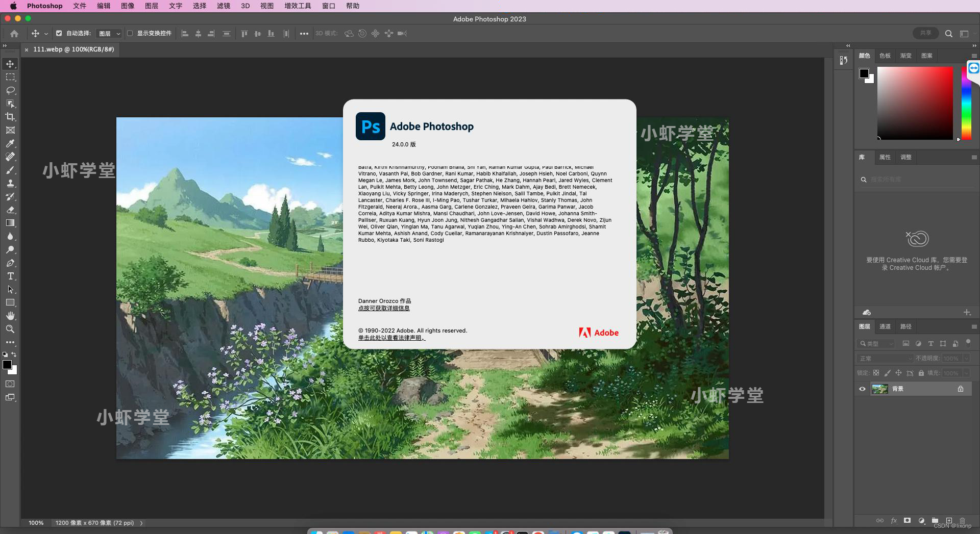Enable Show Transform Controls (显示变换控件) checkbox
This screenshot has width=980, height=534.
pyautogui.click(x=130, y=33)
